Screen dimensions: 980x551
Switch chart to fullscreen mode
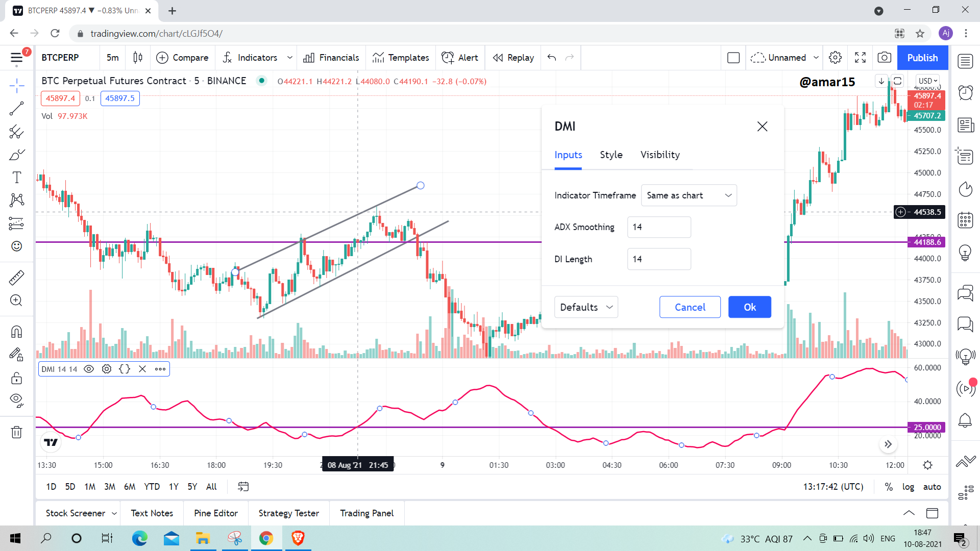[x=860, y=58]
